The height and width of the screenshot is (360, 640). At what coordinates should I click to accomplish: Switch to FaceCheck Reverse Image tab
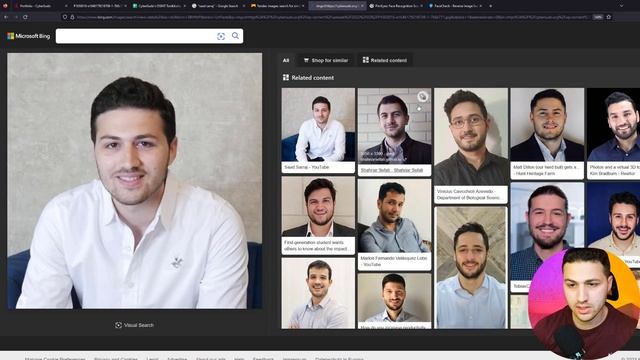coord(454,6)
